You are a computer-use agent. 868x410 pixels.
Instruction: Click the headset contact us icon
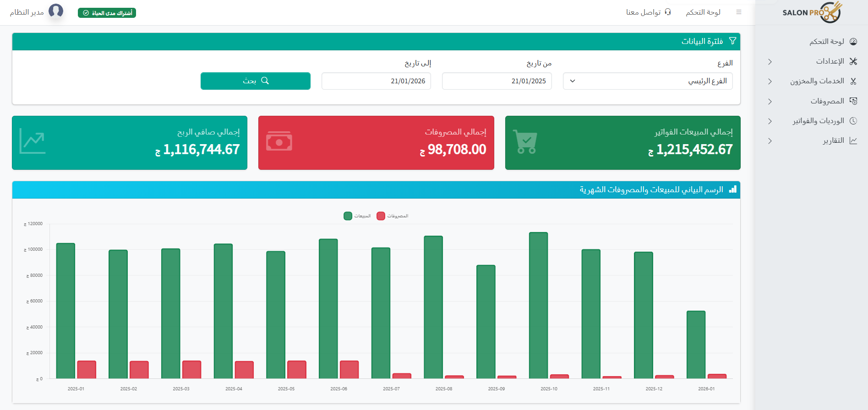pyautogui.click(x=668, y=12)
